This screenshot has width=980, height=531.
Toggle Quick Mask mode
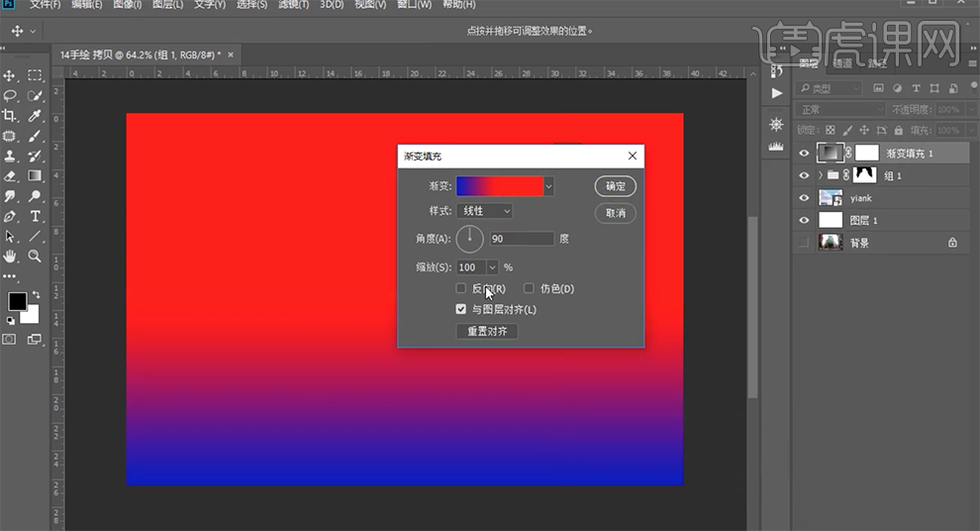point(9,340)
